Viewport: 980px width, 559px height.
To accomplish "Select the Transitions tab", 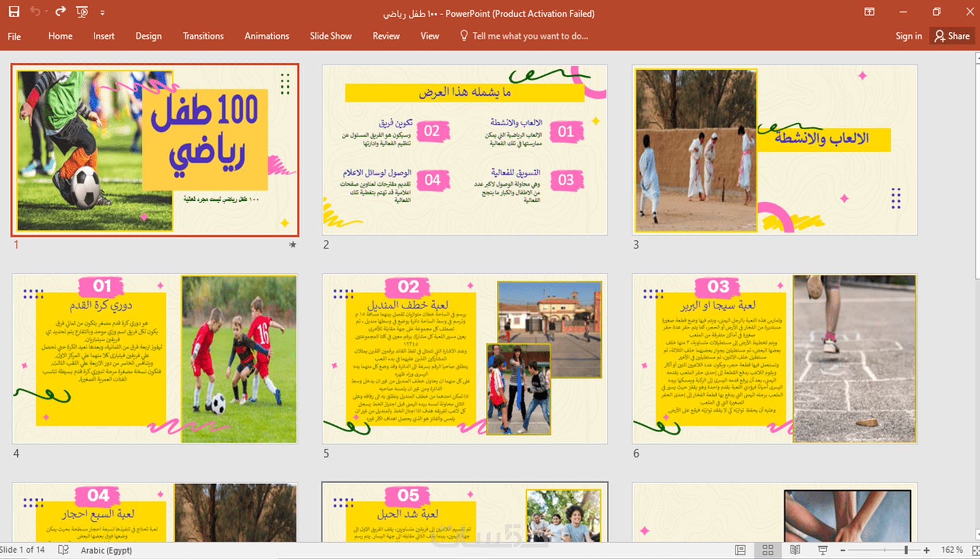I will (x=203, y=36).
